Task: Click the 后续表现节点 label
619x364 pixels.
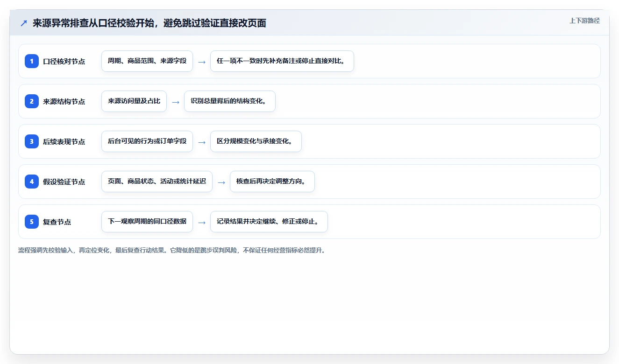Action: click(64, 141)
